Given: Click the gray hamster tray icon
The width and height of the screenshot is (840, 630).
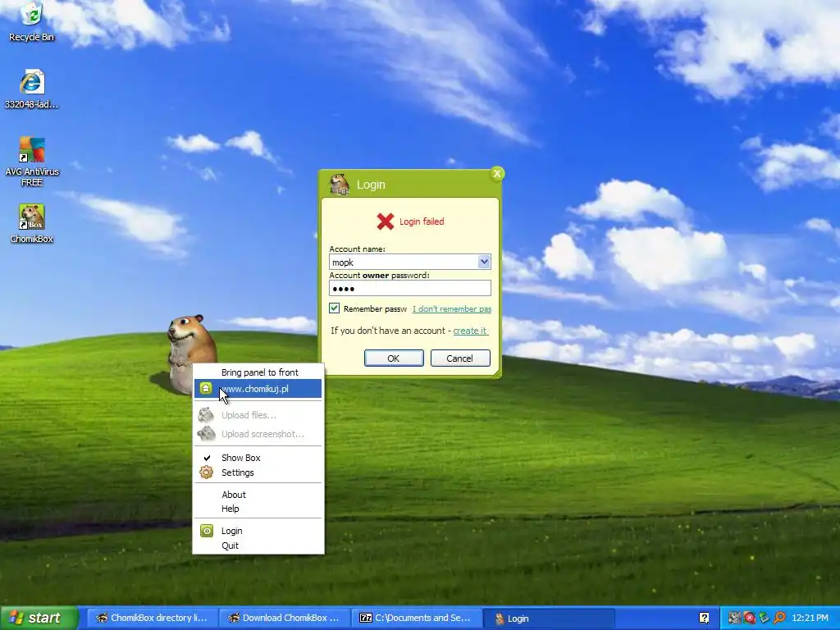Looking at the screenshot, I should pyautogui.click(x=734, y=619).
